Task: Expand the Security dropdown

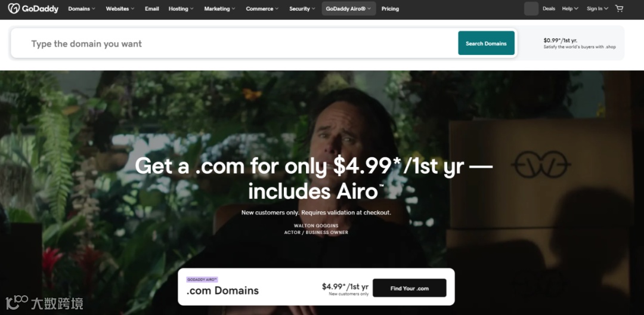Action: pyautogui.click(x=302, y=8)
